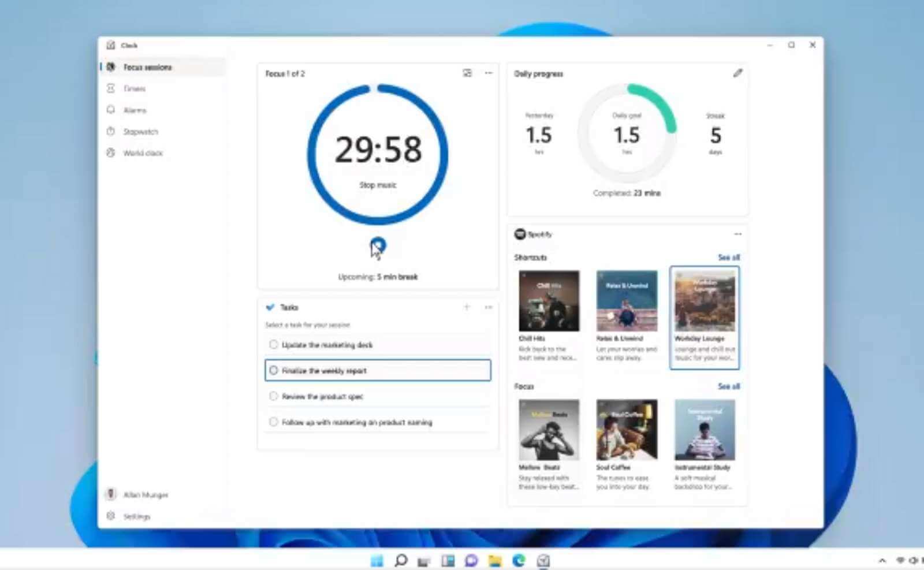Click the network icon in system tray

coord(900,560)
